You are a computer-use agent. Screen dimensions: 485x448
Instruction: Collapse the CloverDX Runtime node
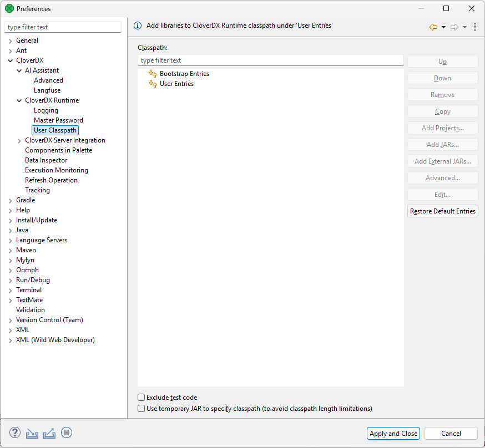tap(19, 101)
